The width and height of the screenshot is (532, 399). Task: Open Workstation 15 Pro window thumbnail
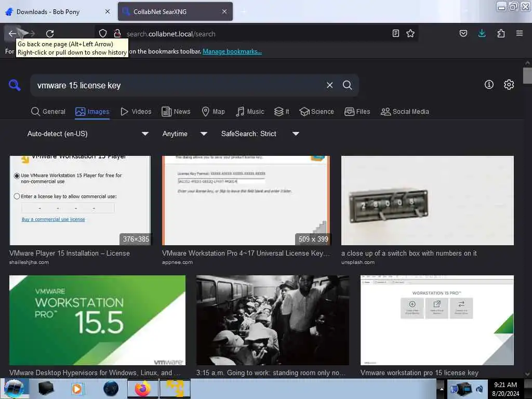click(x=437, y=320)
